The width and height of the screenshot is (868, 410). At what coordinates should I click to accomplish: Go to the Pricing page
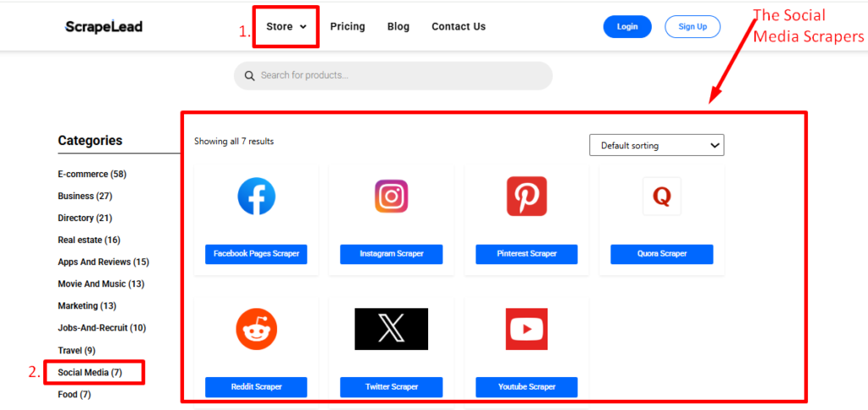(348, 26)
